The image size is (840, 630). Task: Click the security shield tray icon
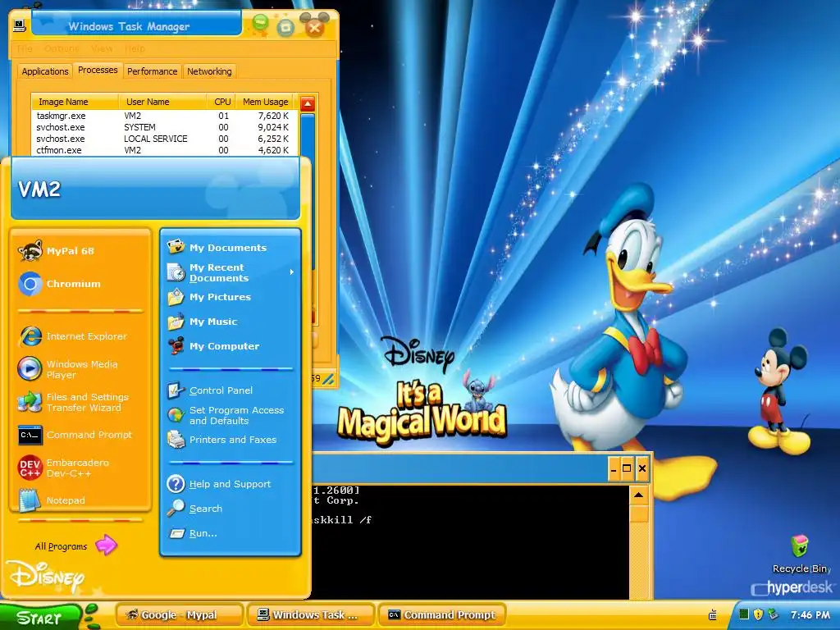click(757, 614)
